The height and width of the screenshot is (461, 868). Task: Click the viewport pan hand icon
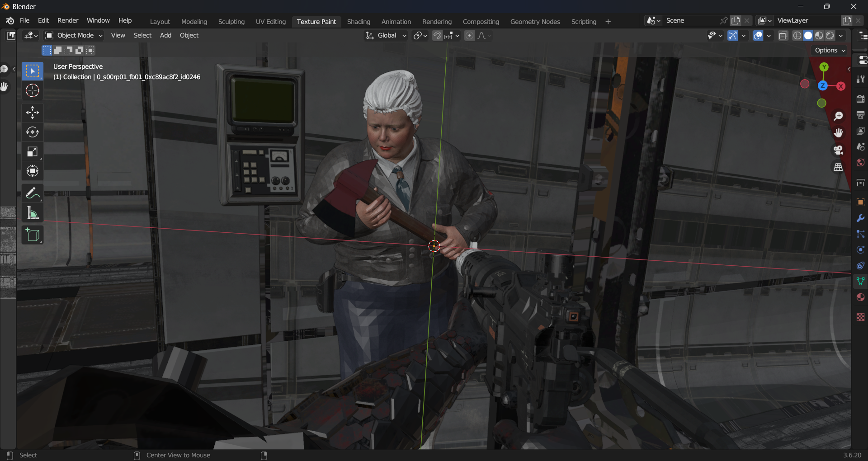838,133
